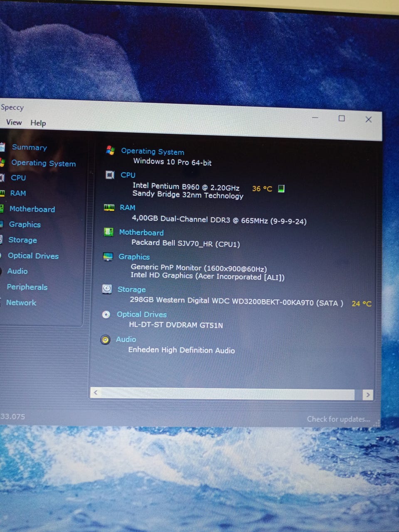Minimize the Speccy window
The height and width of the screenshot is (532, 399).
point(315,118)
